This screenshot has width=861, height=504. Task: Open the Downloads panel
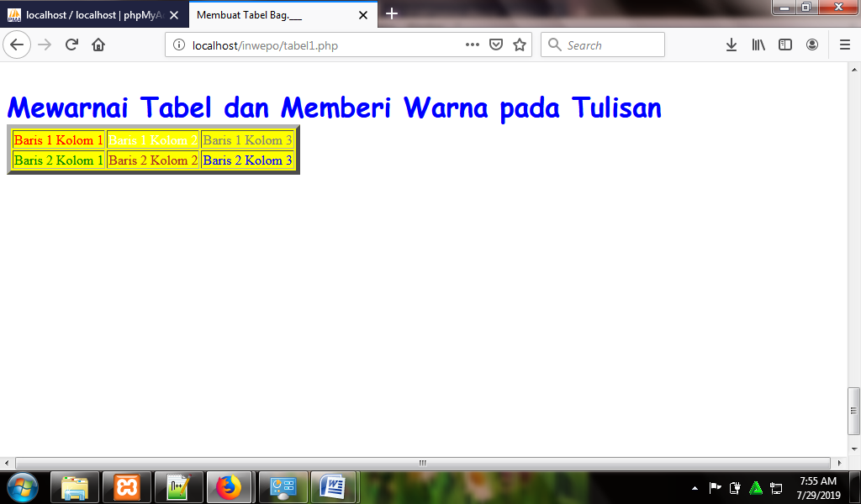click(x=731, y=45)
